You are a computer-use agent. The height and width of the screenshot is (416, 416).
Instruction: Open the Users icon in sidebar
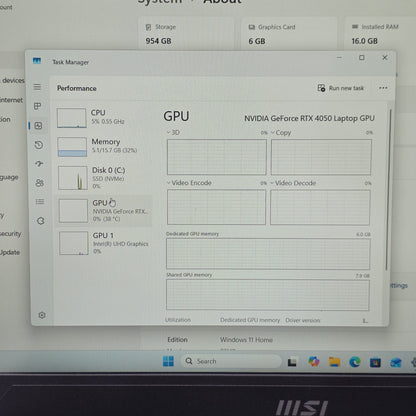click(x=40, y=183)
